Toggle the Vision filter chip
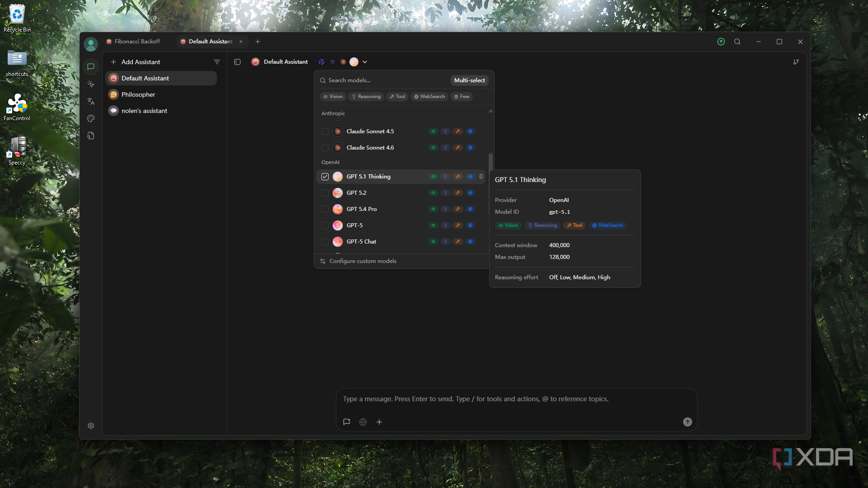This screenshot has width=868, height=488. pos(333,97)
